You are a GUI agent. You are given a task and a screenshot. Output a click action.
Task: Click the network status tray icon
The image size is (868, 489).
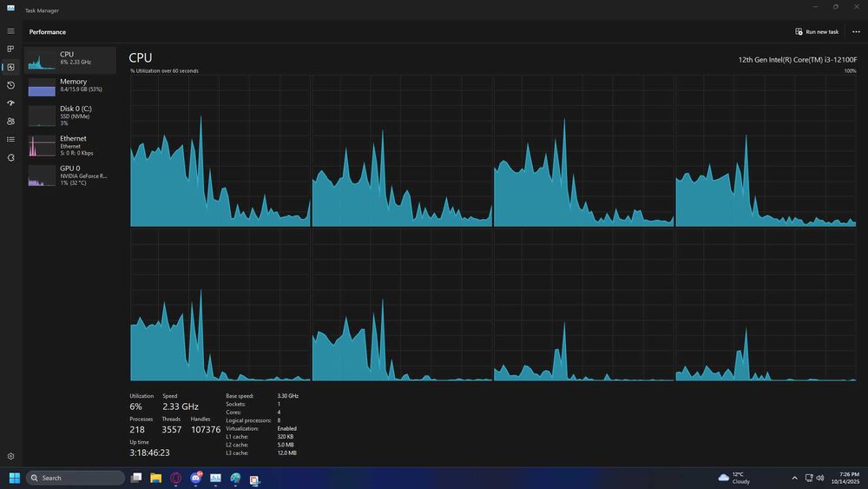pyautogui.click(x=809, y=478)
